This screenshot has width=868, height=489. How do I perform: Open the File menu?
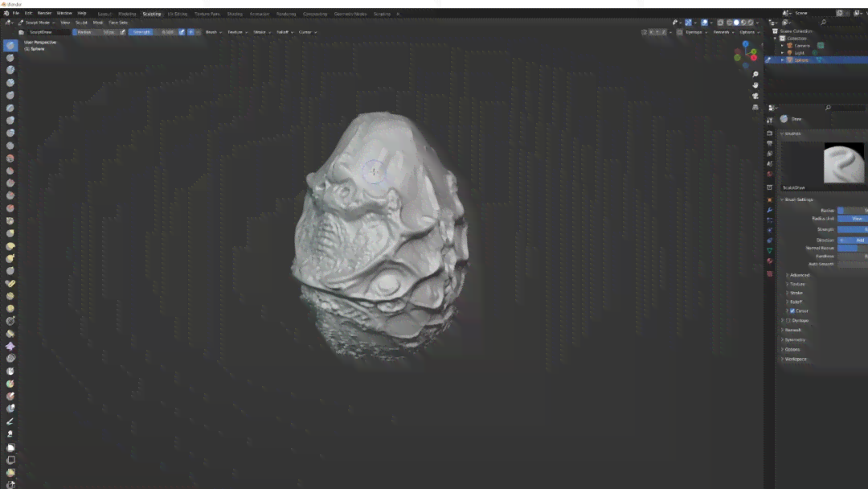(x=16, y=13)
